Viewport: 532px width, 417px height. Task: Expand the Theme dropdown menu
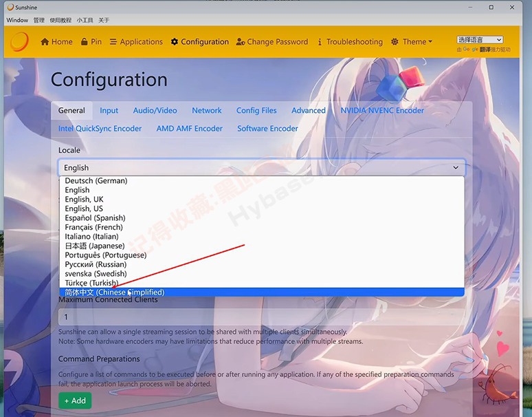[x=412, y=42]
